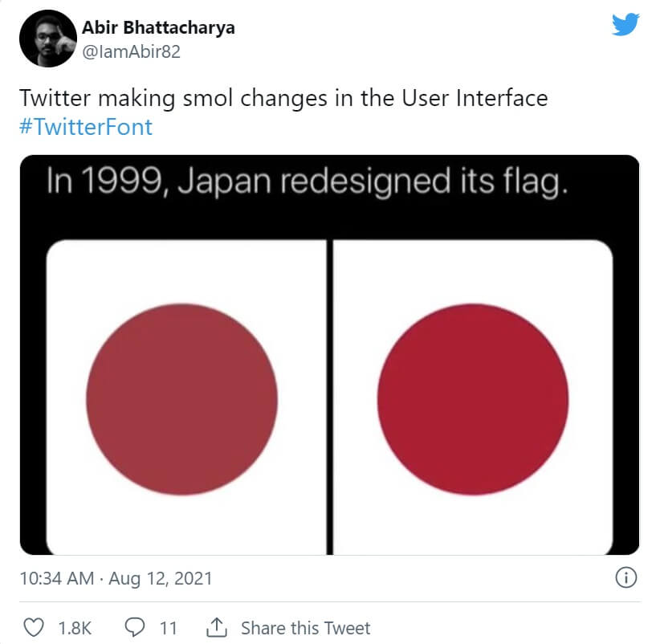Click the share arrow icon
Image resolution: width=656 pixels, height=644 pixels.
point(217,626)
